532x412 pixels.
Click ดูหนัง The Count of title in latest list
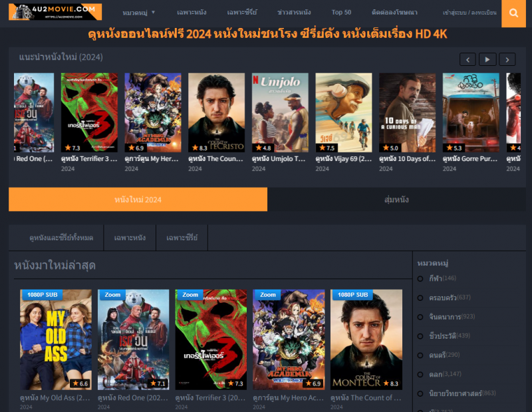[366, 398]
